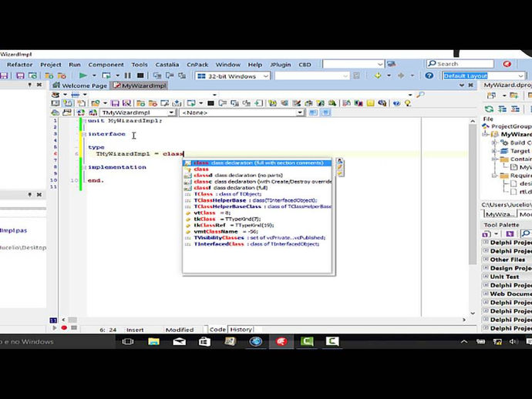
Task: Open the blue question mark Help icon
Action: (x=429, y=75)
